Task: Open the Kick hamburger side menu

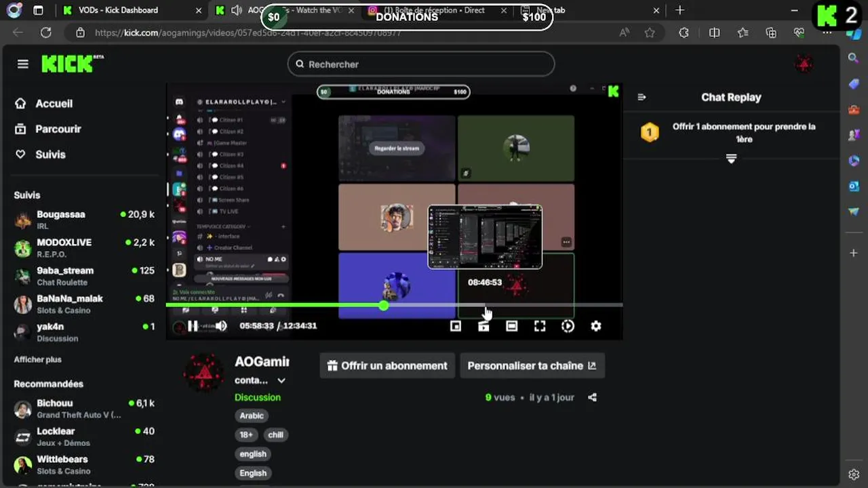Action: coord(23,64)
